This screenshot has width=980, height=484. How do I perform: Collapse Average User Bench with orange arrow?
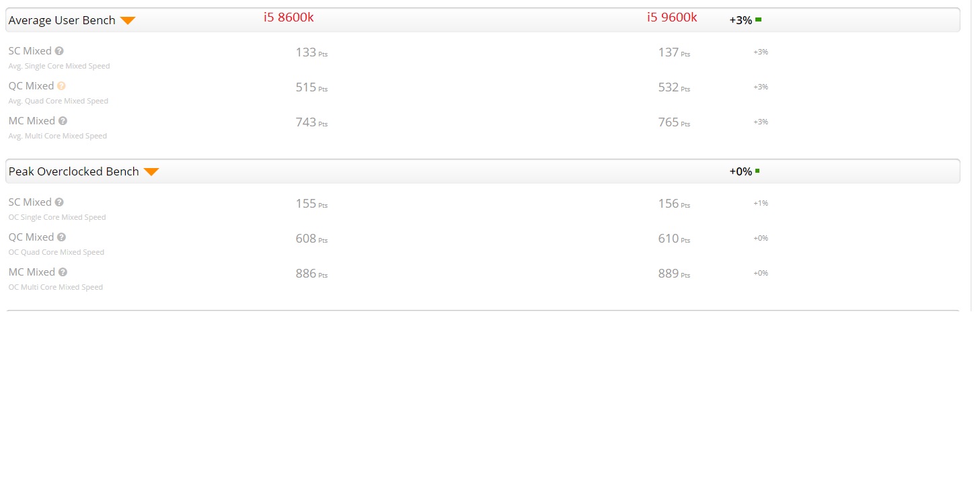point(128,21)
